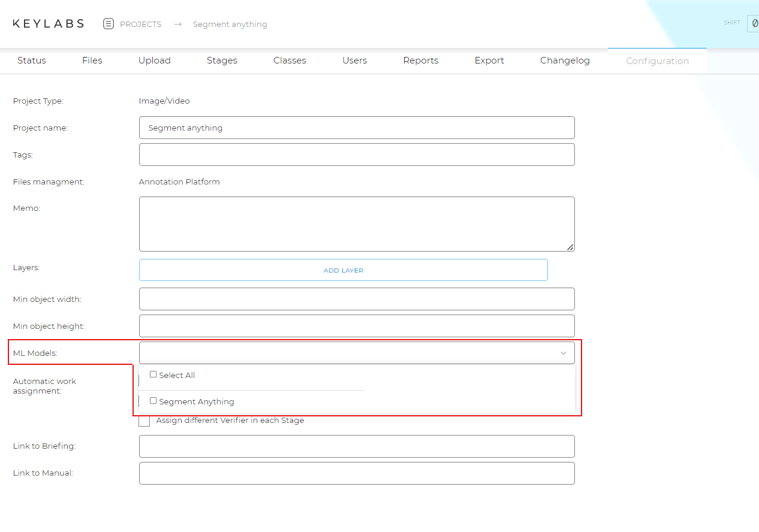This screenshot has width=759, height=532.
Task: Click the KEYLABS logo
Action: tap(49, 24)
